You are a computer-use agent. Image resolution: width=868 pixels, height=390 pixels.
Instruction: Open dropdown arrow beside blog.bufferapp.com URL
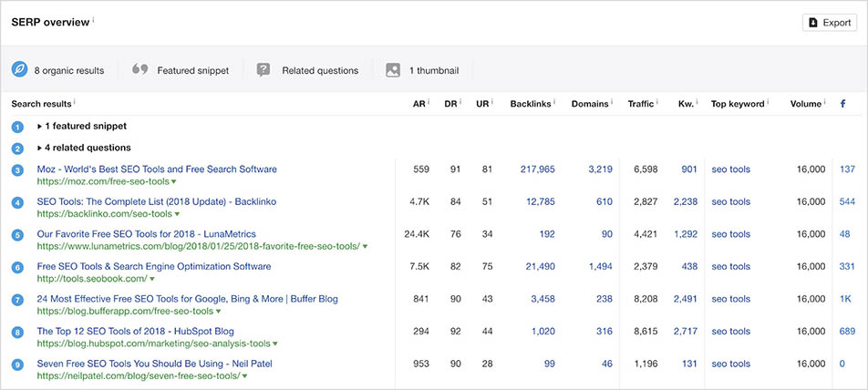(x=218, y=312)
